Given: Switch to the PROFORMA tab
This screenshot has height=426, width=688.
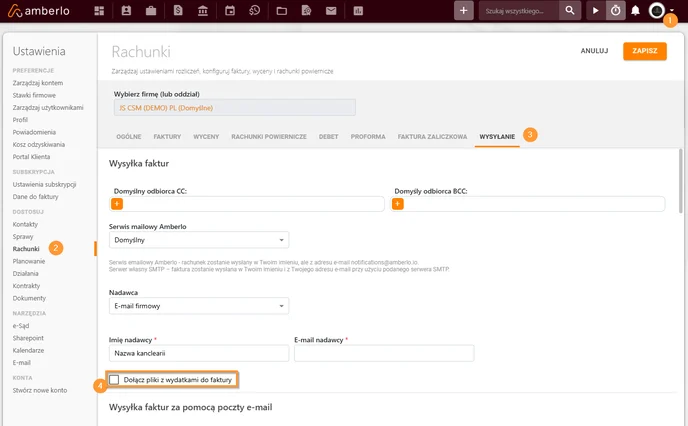Looking at the screenshot, I should pyautogui.click(x=368, y=137).
